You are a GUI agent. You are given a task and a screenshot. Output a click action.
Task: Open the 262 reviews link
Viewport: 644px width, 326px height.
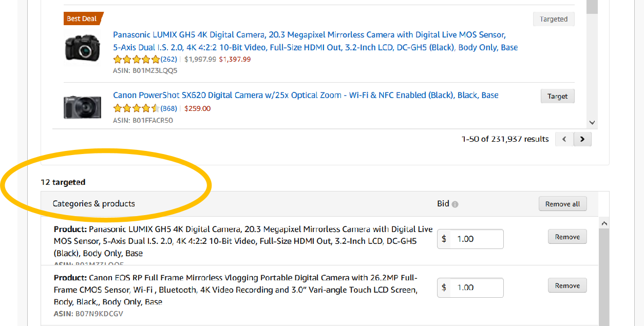[x=169, y=60]
